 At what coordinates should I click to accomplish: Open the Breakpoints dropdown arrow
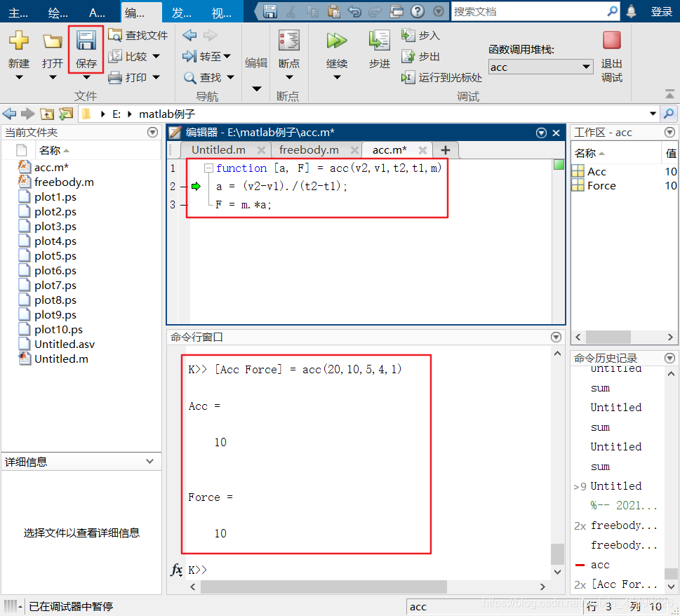point(289,78)
